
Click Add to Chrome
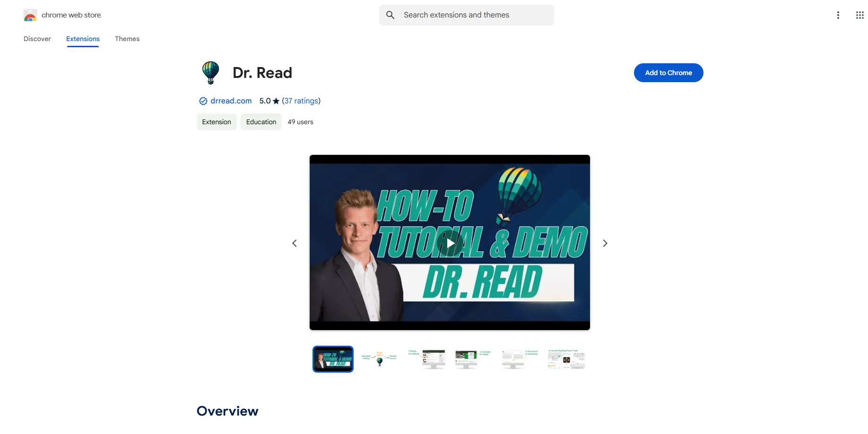tap(668, 72)
